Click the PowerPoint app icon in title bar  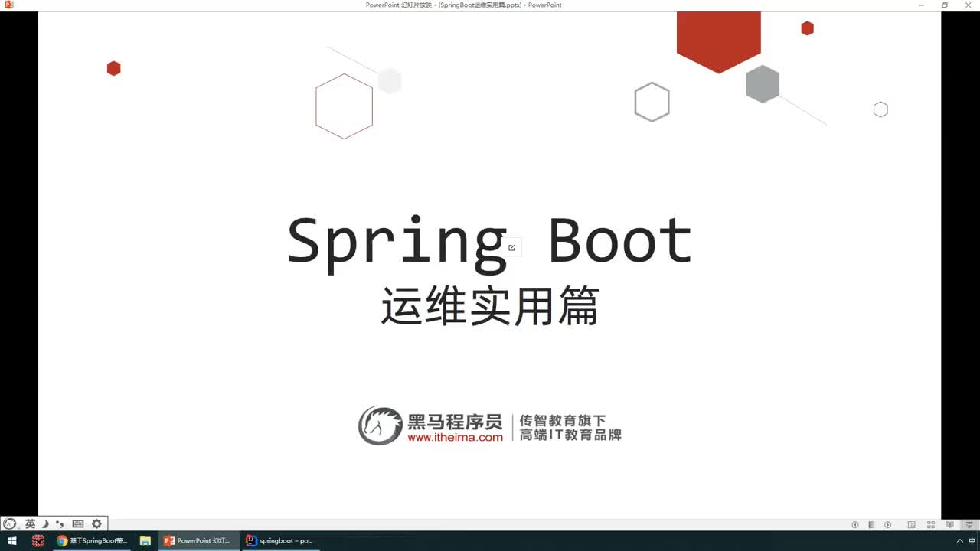[9, 5]
